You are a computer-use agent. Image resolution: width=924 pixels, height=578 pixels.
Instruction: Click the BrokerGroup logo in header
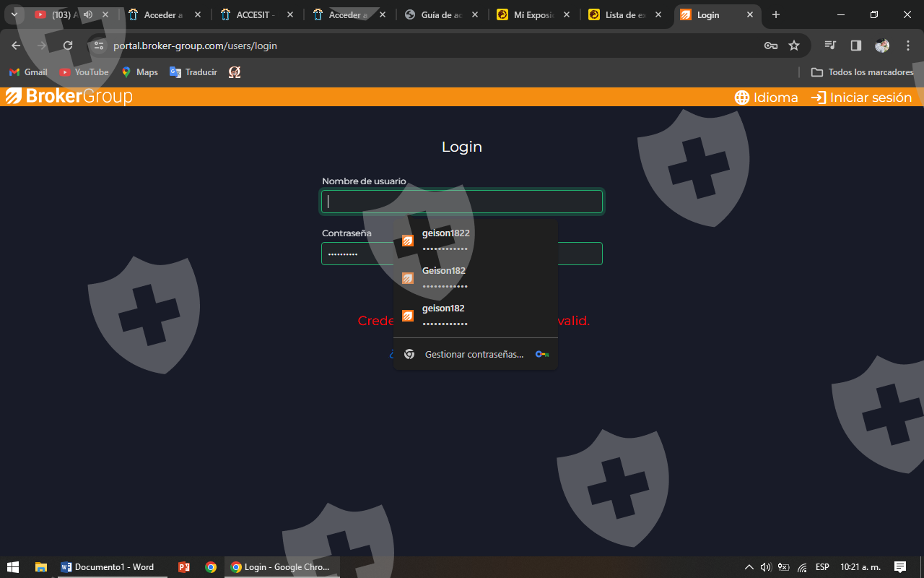pos(69,97)
